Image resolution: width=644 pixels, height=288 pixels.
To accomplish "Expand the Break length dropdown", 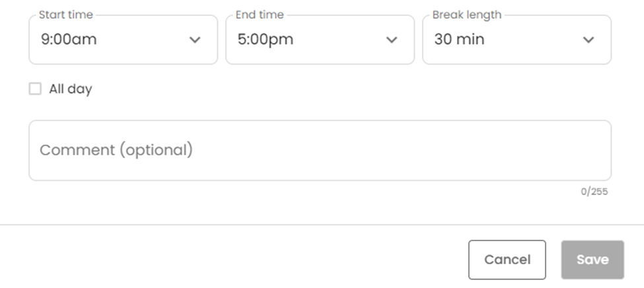I will pos(517,40).
